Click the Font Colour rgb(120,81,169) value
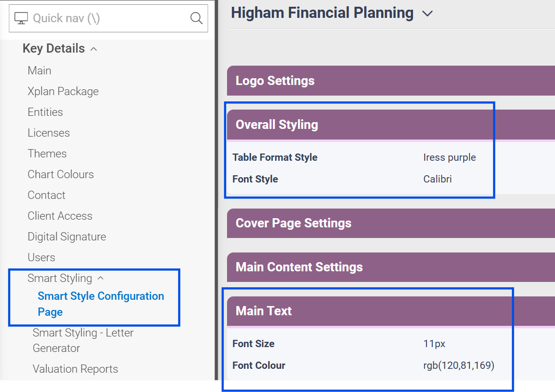The width and height of the screenshot is (555, 392). point(458,365)
